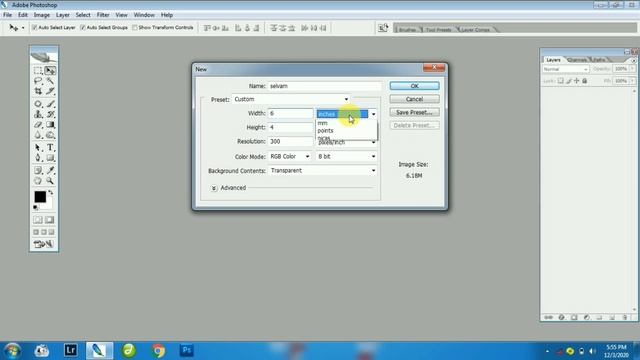Viewport: 640px width, 360px height.
Task: Open the File Browser toggle icon
Action: point(383,28)
